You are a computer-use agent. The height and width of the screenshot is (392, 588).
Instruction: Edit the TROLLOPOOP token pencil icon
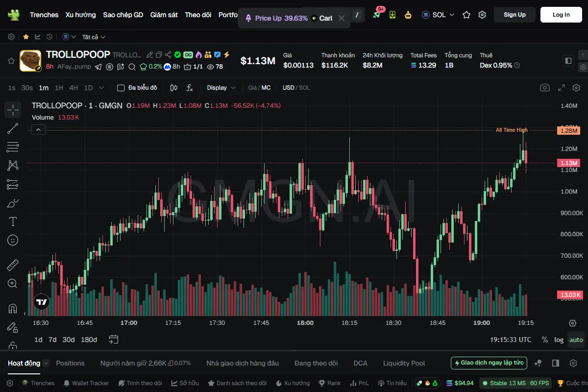pyautogui.click(x=150, y=55)
